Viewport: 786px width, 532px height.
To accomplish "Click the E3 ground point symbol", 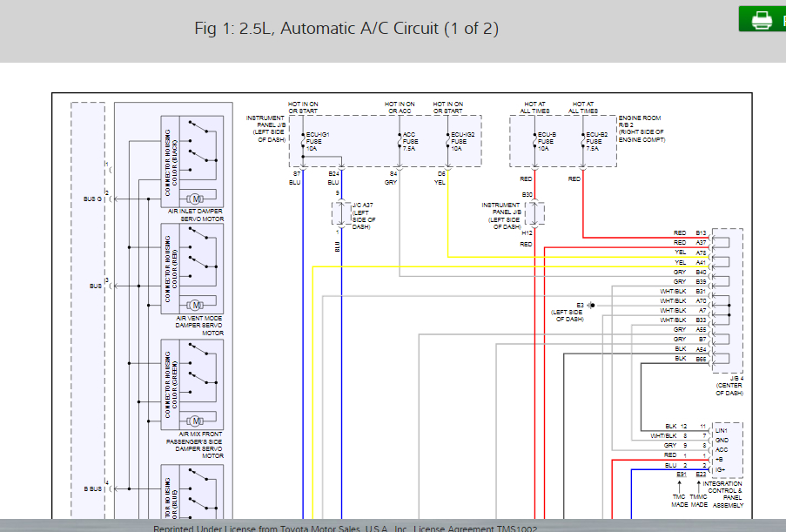I will [592, 305].
